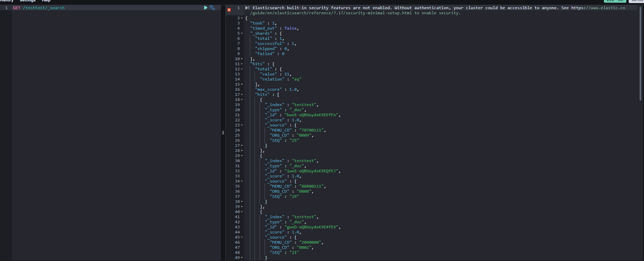Collapse the third hit object at line 40
The image size is (644, 261).
[242, 212]
